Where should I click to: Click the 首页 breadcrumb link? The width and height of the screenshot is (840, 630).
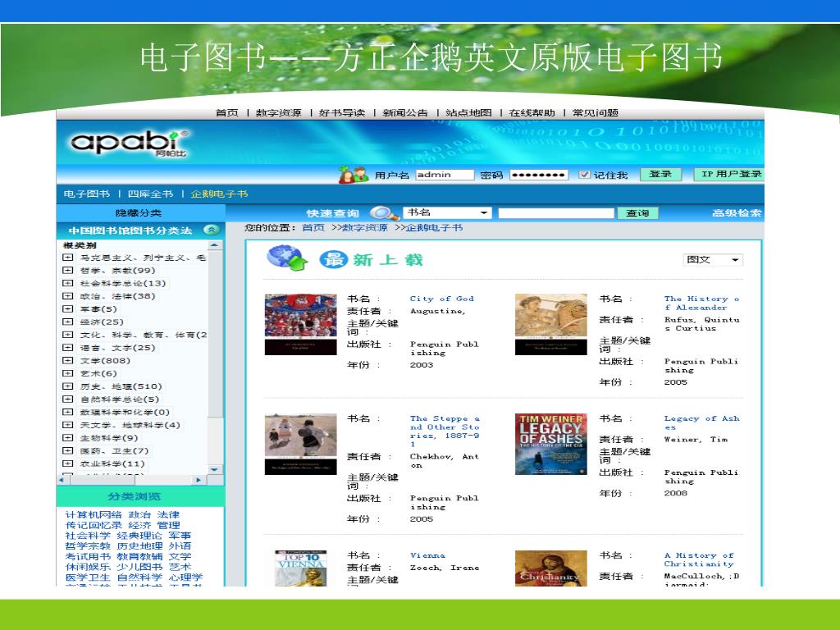(x=313, y=228)
